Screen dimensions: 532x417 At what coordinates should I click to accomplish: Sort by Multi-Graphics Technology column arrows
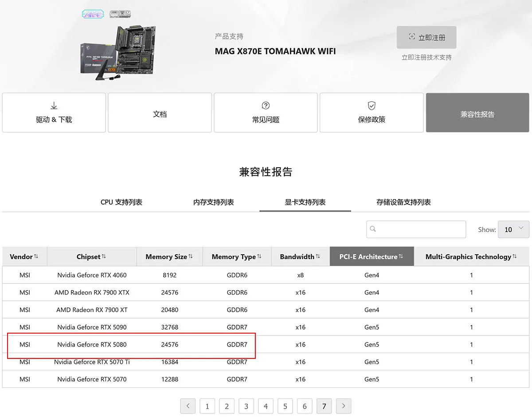(x=515, y=256)
